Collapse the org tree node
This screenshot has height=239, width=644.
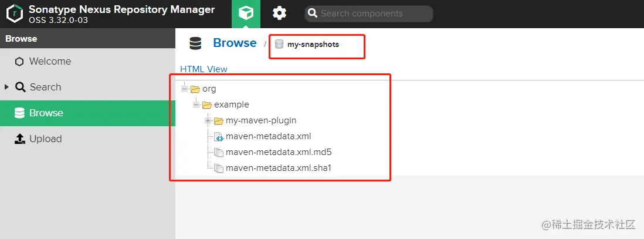[184, 89]
